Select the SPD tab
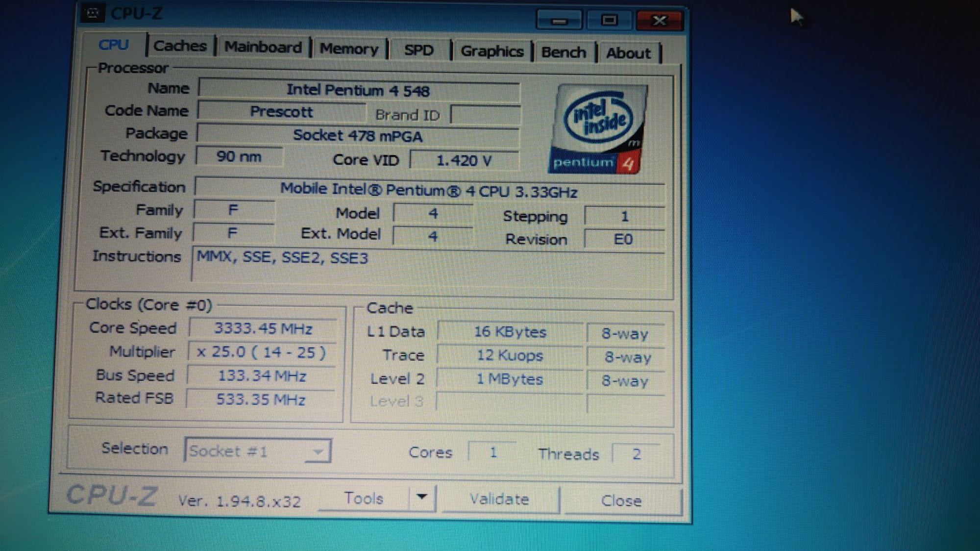The image size is (980, 551). click(419, 50)
